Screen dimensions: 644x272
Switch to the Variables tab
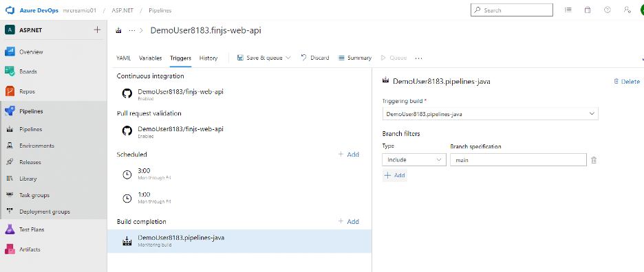click(x=150, y=58)
